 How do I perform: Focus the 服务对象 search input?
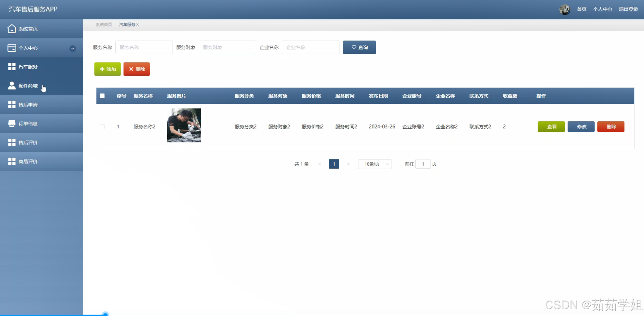227,47
